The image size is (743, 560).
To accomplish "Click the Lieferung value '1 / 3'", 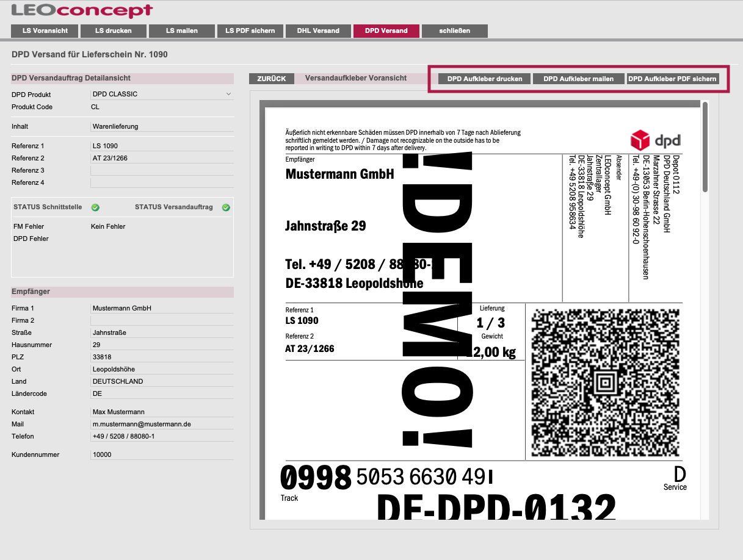I will pyautogui.click(x=491, y=323).
